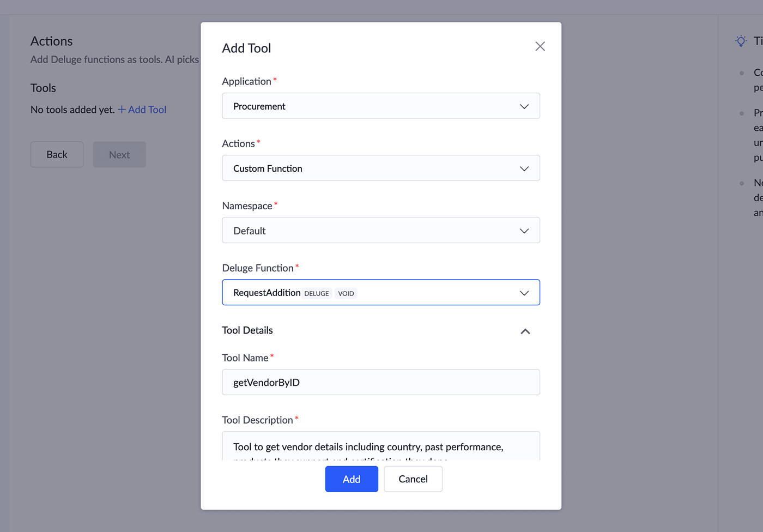Click the DELUGE tag beside RequestAddition

click(317, 293)
